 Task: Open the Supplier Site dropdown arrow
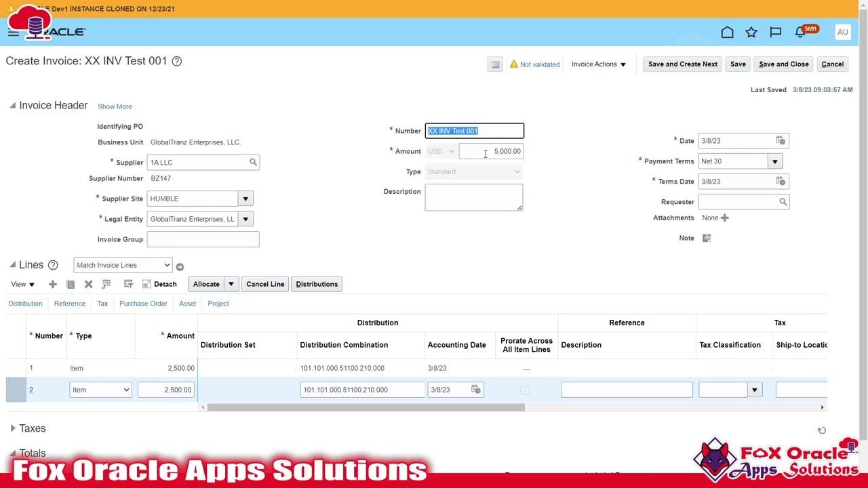coord(245,199)
